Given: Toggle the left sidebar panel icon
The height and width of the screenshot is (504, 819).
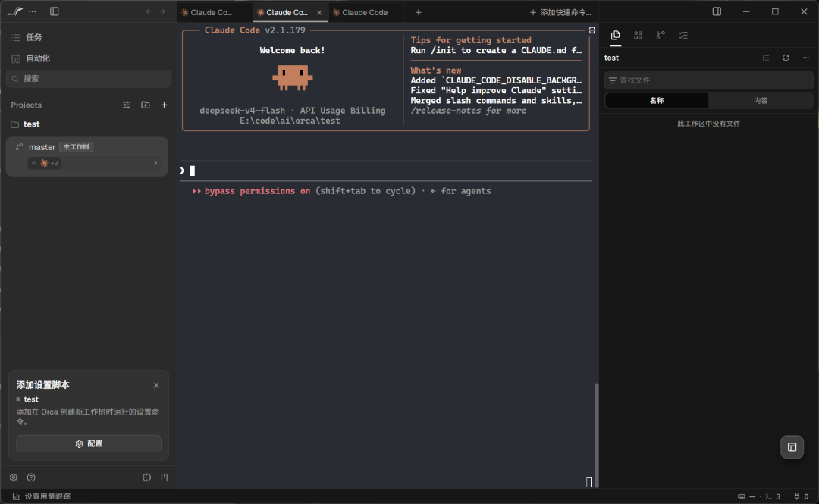Looking at the screenshot, I should [55, 11].
